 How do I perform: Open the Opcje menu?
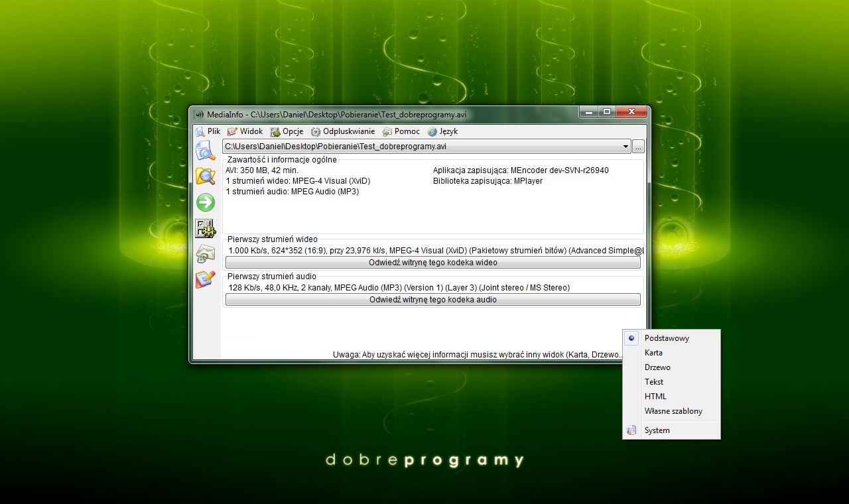click(287, 131)
